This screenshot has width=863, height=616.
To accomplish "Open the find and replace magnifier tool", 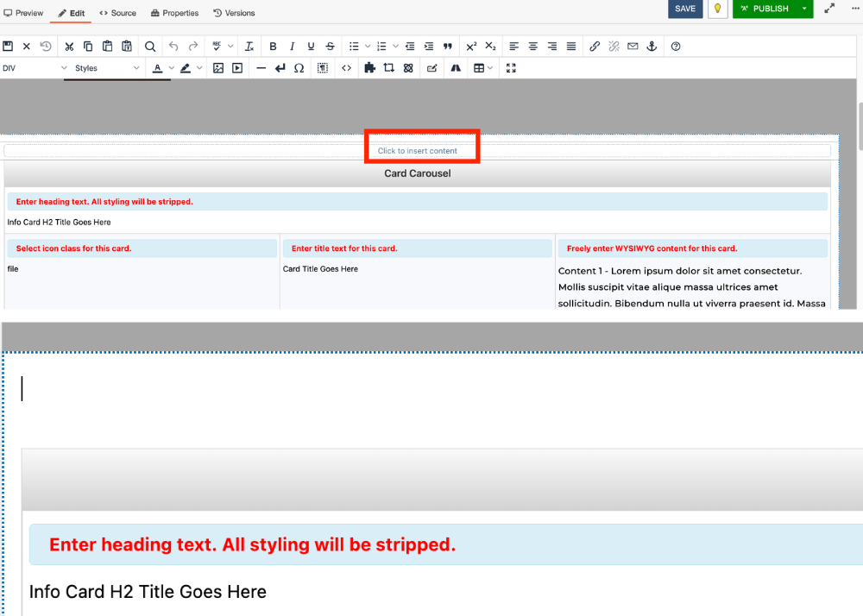I will 150,46.
